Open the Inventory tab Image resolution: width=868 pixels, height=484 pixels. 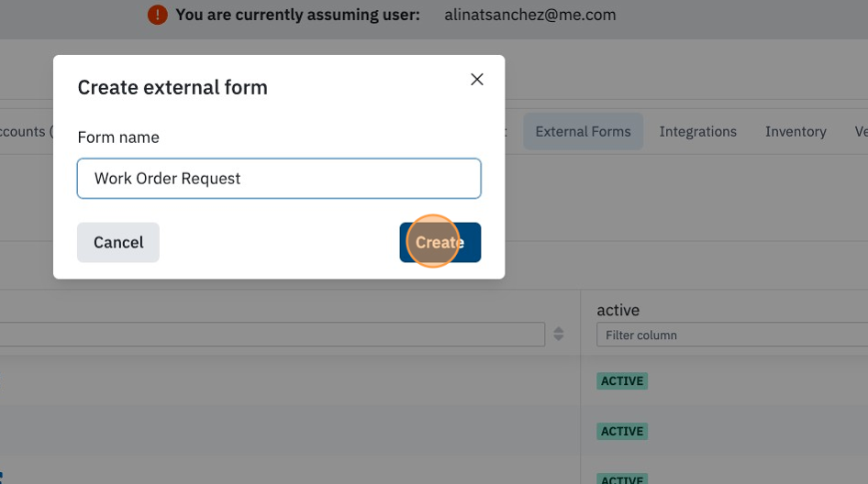click(x=796, y=132)
